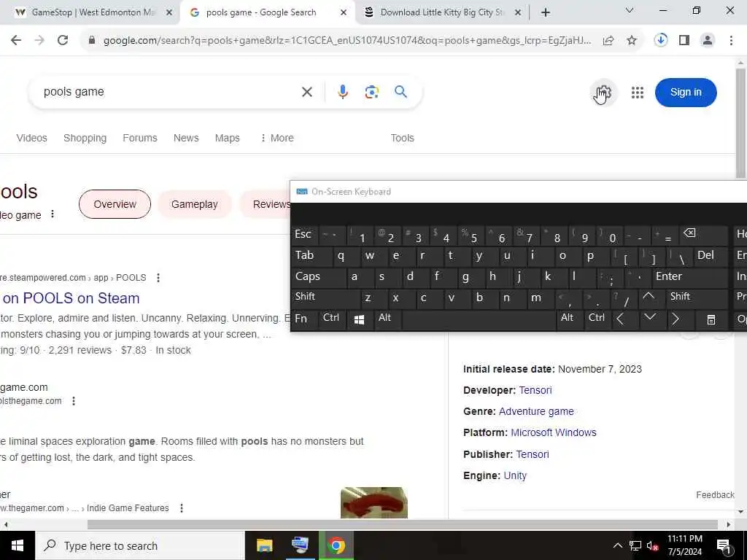Open the Tensori publisher link

[532, 454]
